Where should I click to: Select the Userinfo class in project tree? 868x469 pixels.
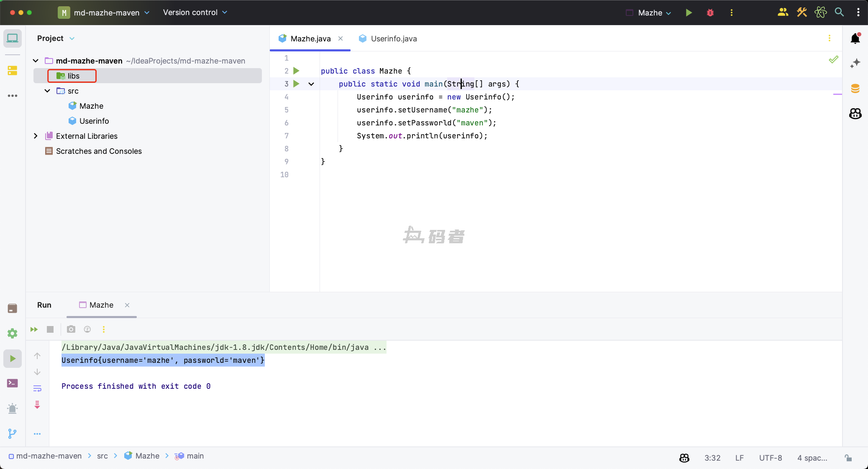[94, 121]
